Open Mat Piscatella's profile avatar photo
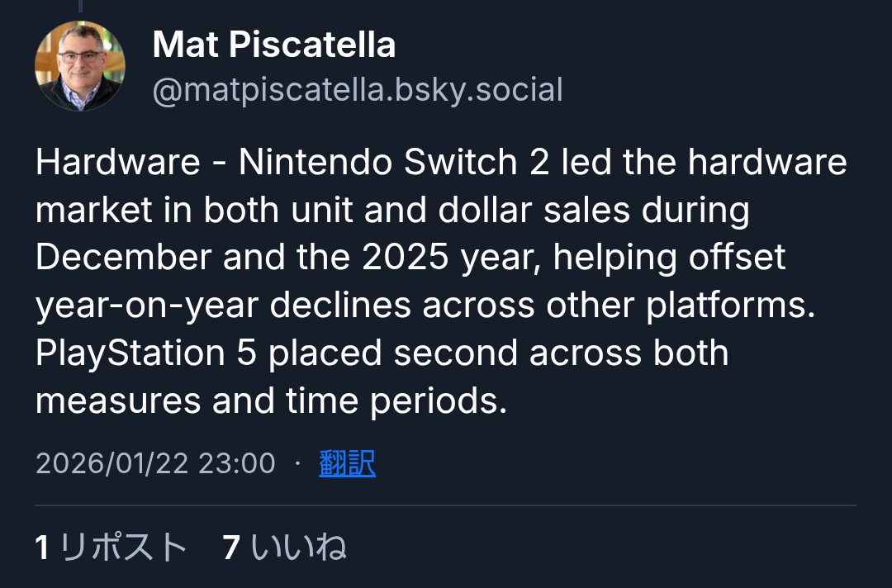Viewport: 892px width, 588px height. point(80,66)
